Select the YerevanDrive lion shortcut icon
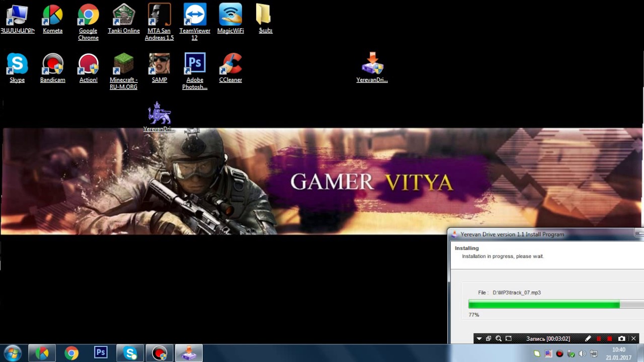Image resolution: width=644 pixels, height=362 pixels. coord(159,117)
